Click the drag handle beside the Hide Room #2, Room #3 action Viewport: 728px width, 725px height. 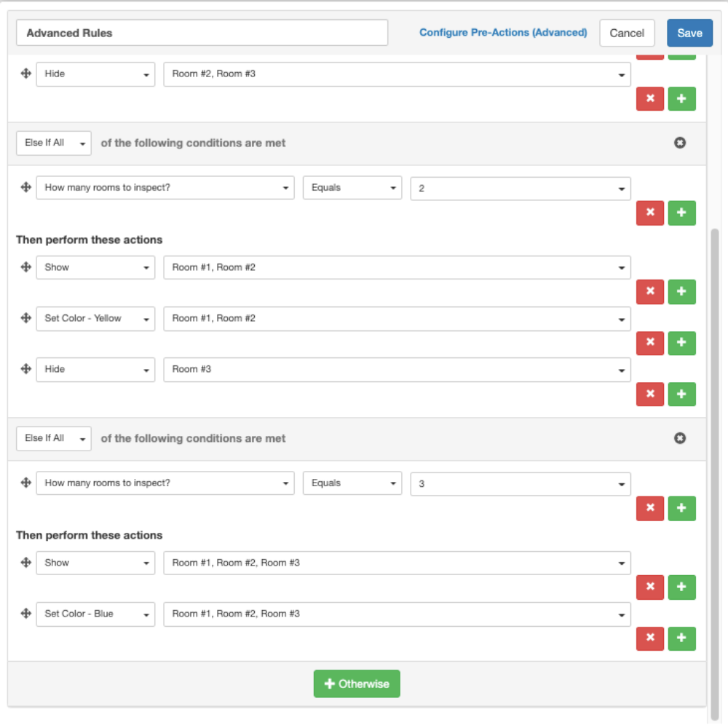click(25, 74)
